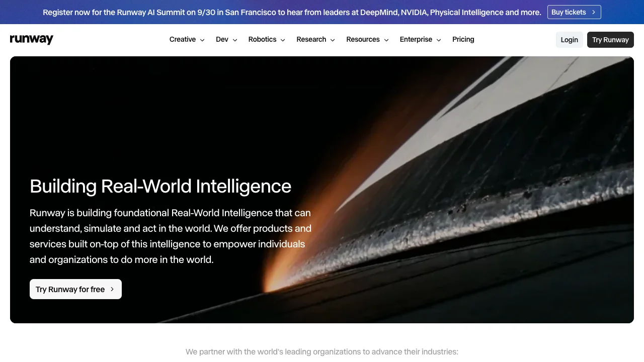This screenshot has height=362, width=644.
Task: Expand the Resources menu chevron
Action: pos(386,40)
